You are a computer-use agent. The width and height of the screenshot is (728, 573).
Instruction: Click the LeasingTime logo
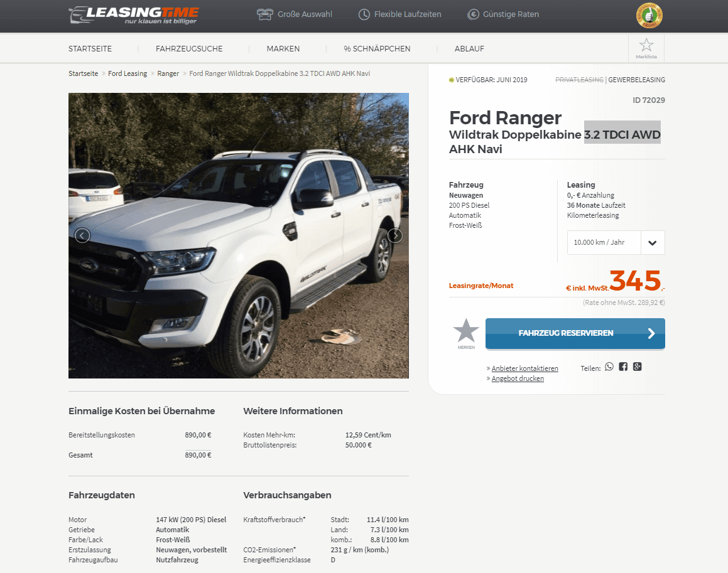pos(134,15)
